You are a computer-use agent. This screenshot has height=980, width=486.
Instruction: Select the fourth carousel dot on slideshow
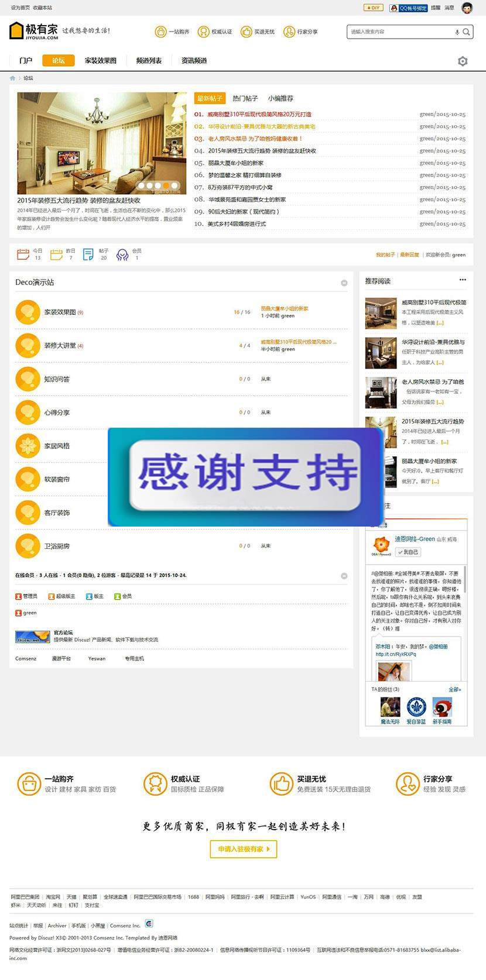click(x=166, y=185)
